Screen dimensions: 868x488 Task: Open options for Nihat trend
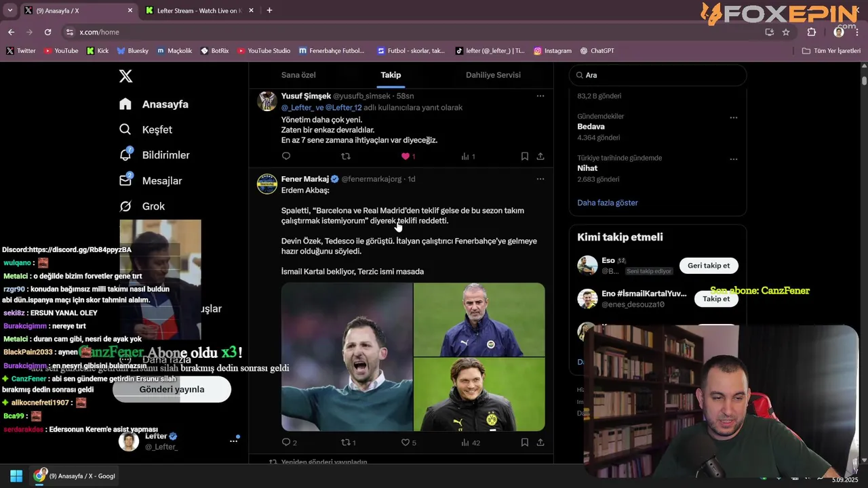733,159
